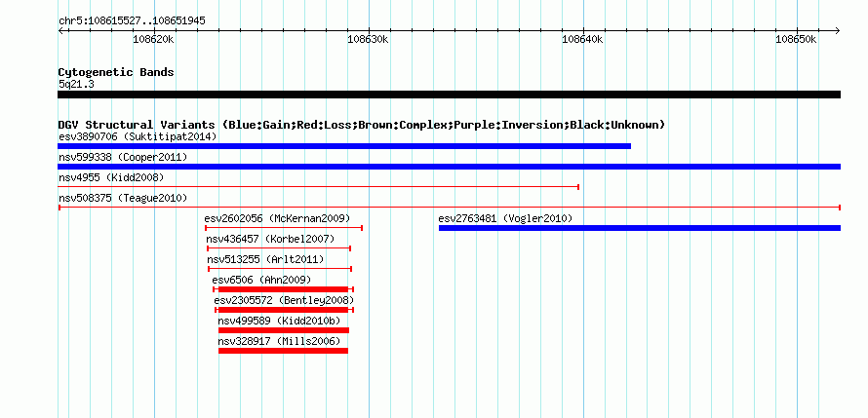The width and height of the screenshot is (868, 418).
Task: Click the esv2763481 (Vogler2010) label
Action: tap(505, 218)
